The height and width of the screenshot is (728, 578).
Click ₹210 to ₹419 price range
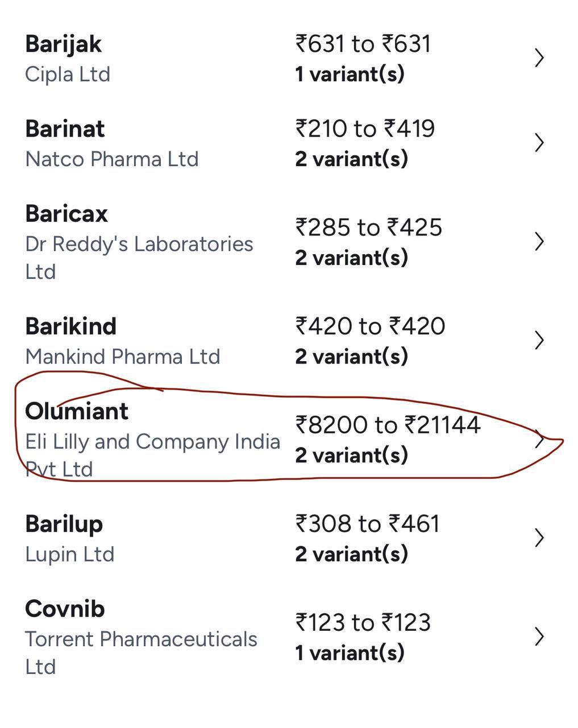(365, 129)
